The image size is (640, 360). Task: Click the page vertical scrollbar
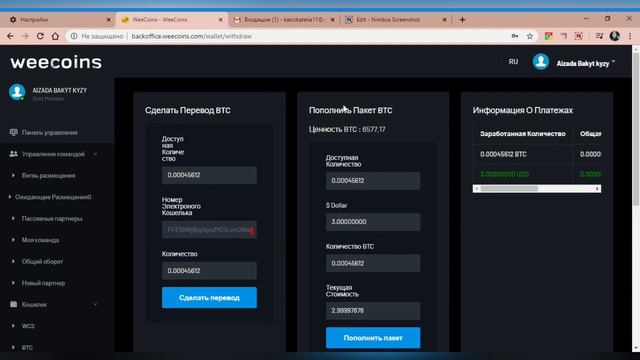(x=636, y=129)
